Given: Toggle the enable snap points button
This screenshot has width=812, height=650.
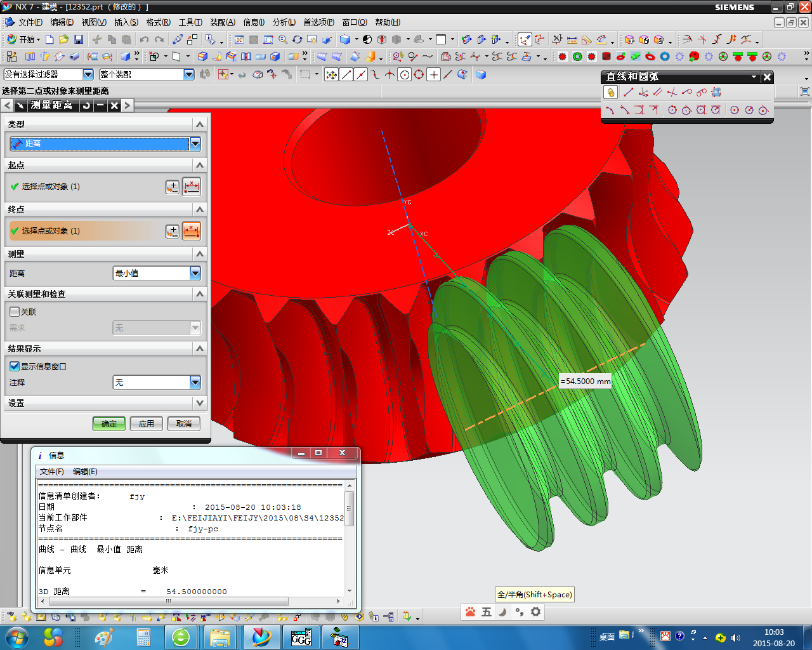Looking at the screenshot, I should pos(331,74).
